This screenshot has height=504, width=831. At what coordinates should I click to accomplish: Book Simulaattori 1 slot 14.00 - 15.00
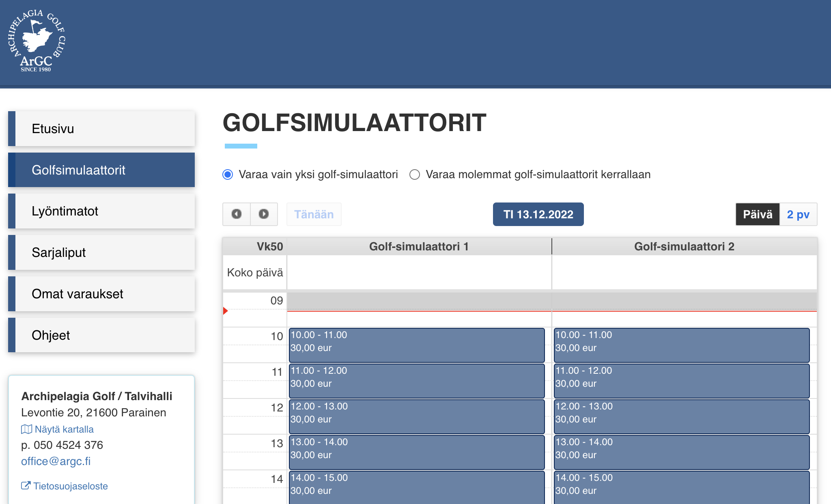click(417, 487)
